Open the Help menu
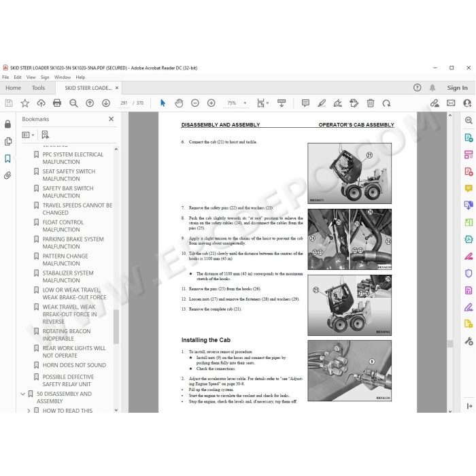Viewport: 476px width, 476px height. pos(80,77)
